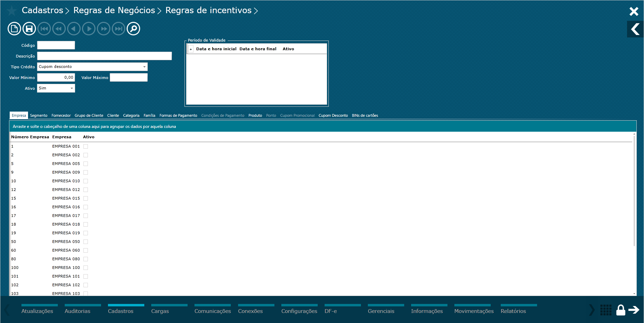Click the favorite star icon

pyautogui.click(x=11, y=11)
